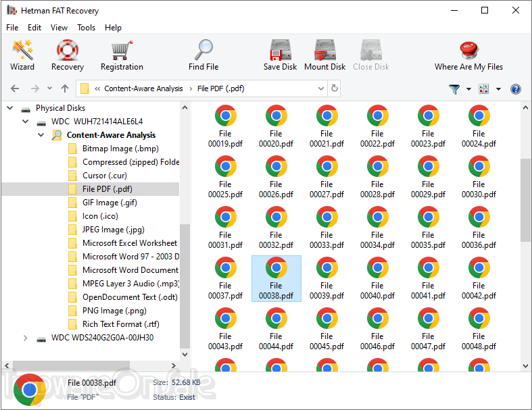The width and height of the screenshot is (532, 410).
Task: Click File PDF (.pdf) in address path
Action: (x=220, y=88)
